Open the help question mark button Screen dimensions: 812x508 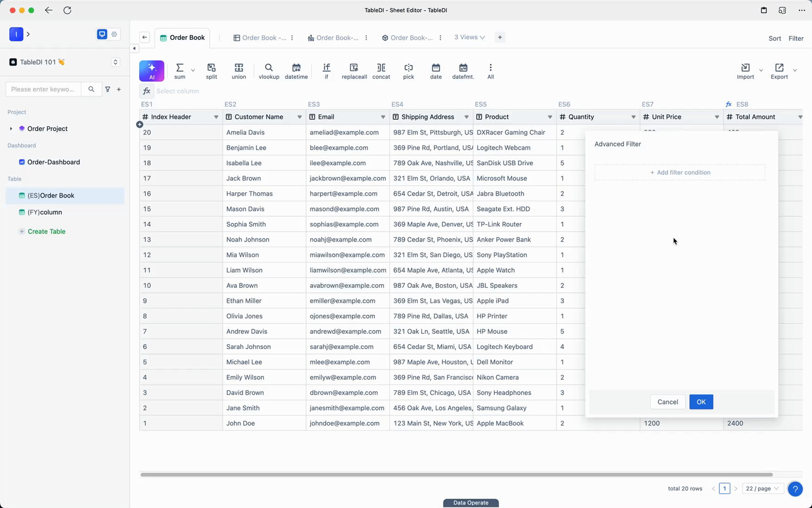click(795, 489)
